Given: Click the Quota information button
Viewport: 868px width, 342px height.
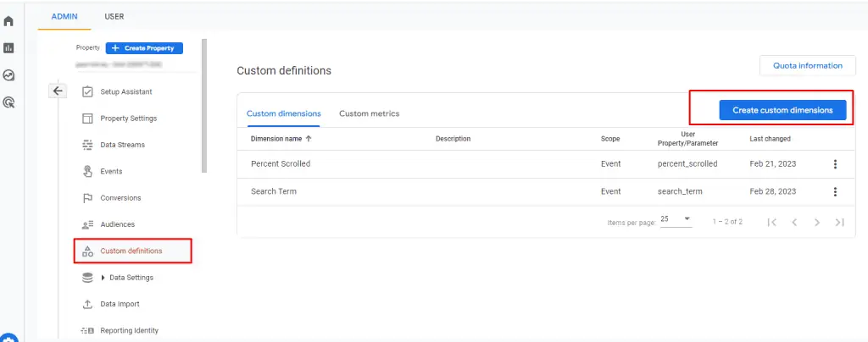Looking at the screenshot, I should click(x=808, y=65).
